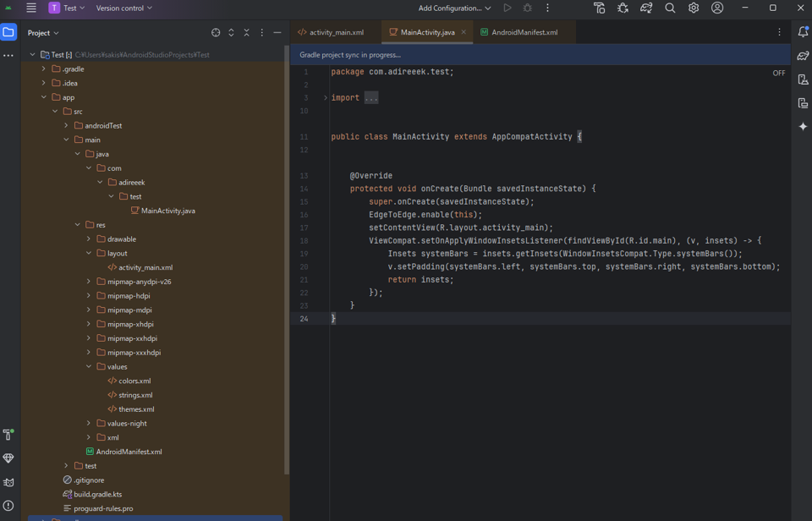Toggle the OFF inspection indicator in editor
812x521 pixels.
(778, 73)
